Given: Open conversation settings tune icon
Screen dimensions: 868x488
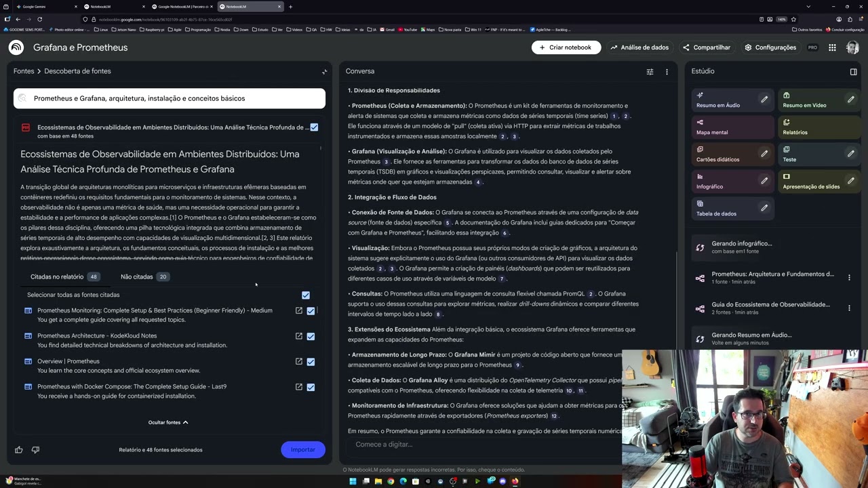Looking at the screenshot, I should pyautogui.click(x=650, y=71).
